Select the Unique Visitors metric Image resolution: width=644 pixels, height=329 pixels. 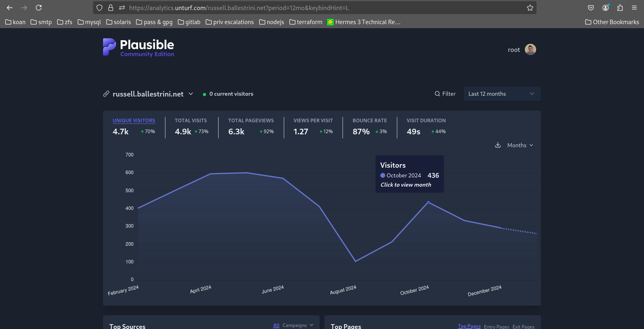click(134, 121)
